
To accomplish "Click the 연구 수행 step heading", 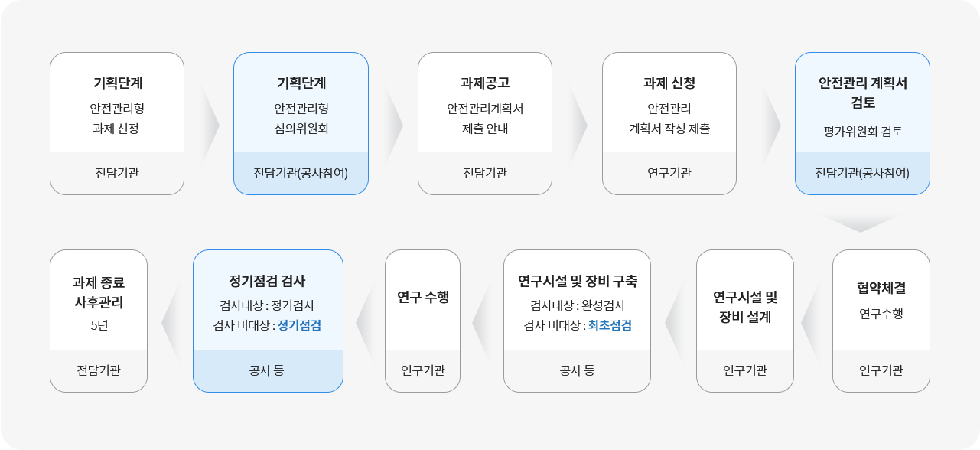I will (x=423, y=297).
